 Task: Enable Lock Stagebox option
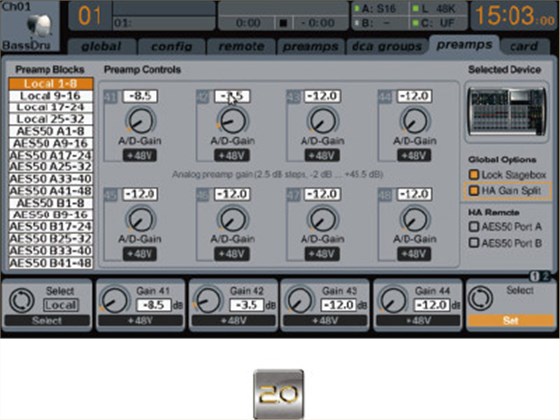click(474, 175)
